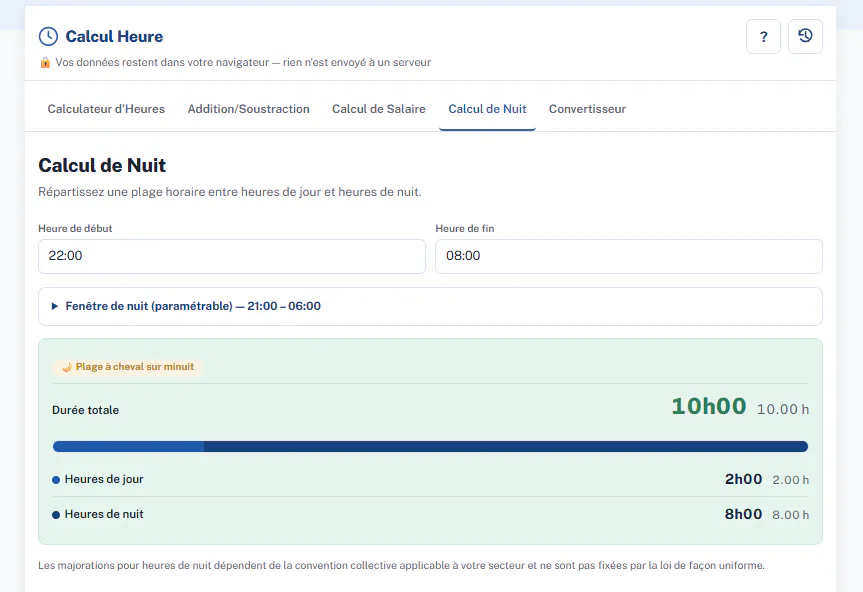Click the Heures de jour label
This screenshot has width=863, height=592.
coord(104,479)
